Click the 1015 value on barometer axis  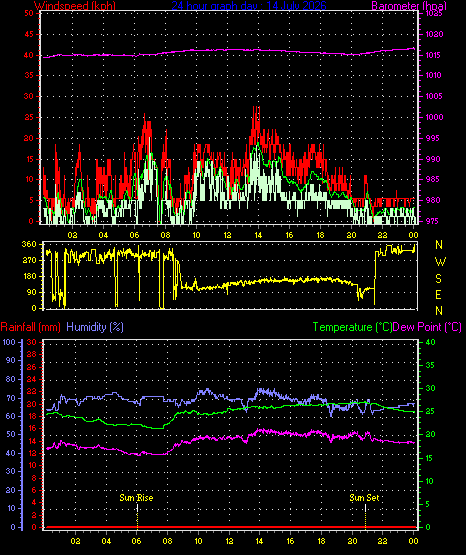click(x=433, y=55)
